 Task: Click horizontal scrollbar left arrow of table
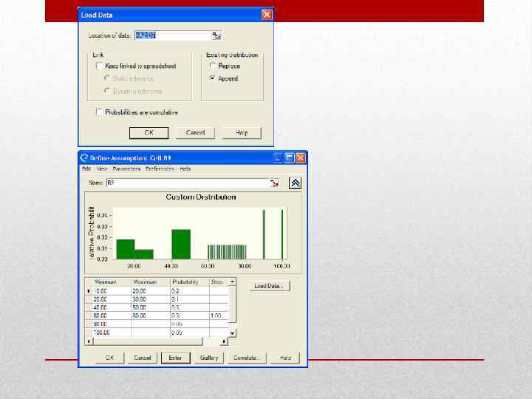(x=89, y=341)
